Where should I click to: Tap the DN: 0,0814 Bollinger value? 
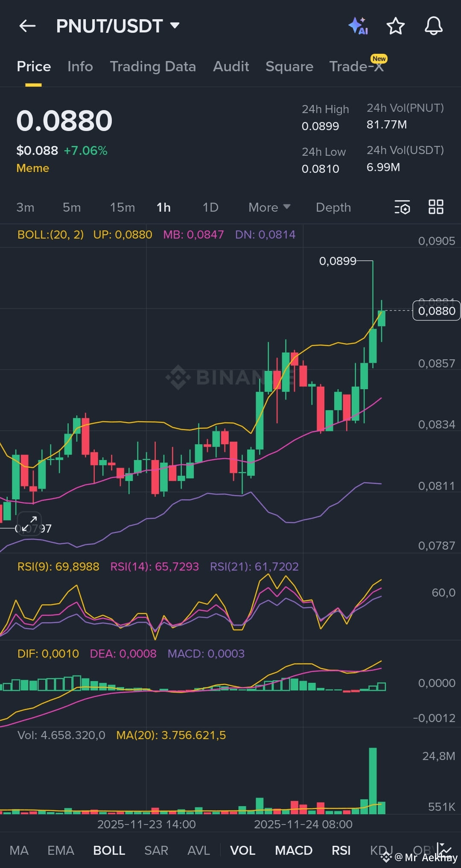[x=265, y=235]
